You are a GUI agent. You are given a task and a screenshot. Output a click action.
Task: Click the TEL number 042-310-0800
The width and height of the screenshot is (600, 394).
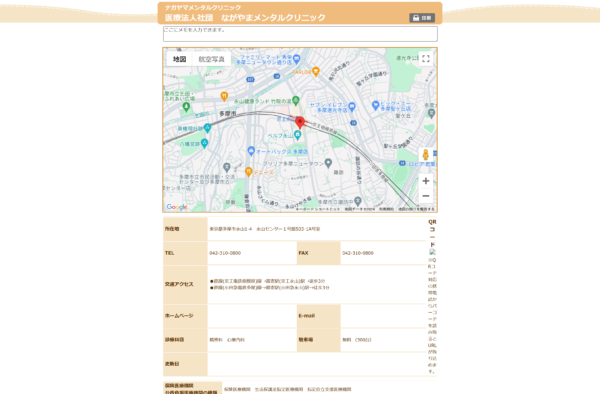225,253
